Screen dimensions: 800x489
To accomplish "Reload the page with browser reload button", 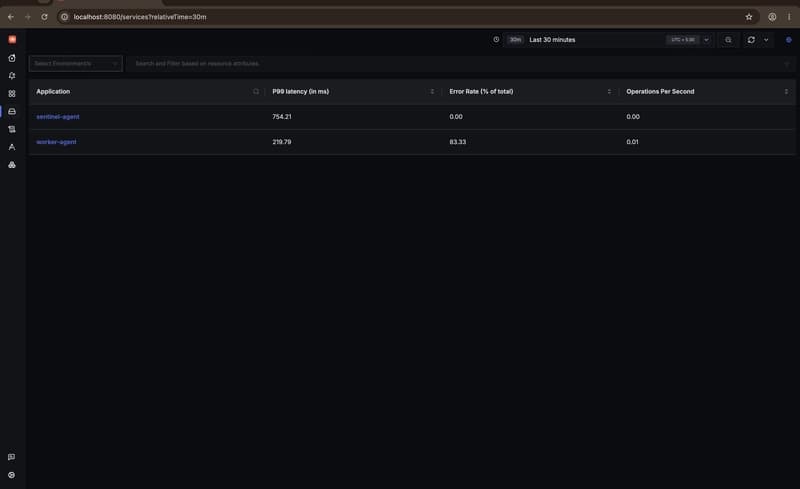I will pos(44,17).
